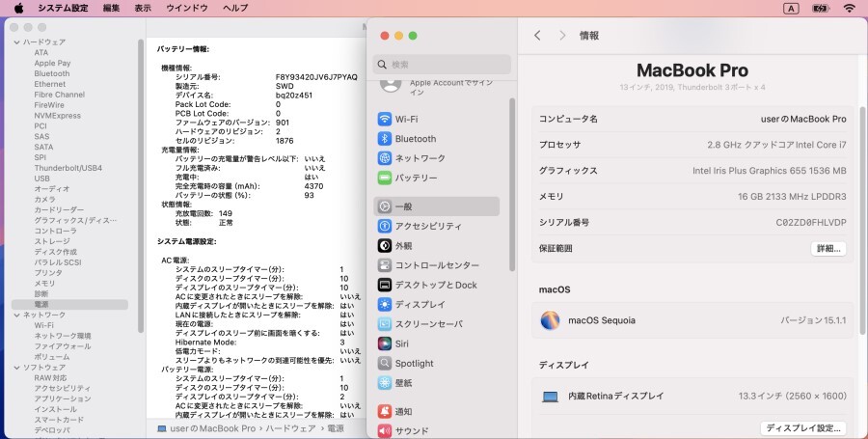
Task: Open the 壁紙 wallpaper icon
Action: point(384,382)
